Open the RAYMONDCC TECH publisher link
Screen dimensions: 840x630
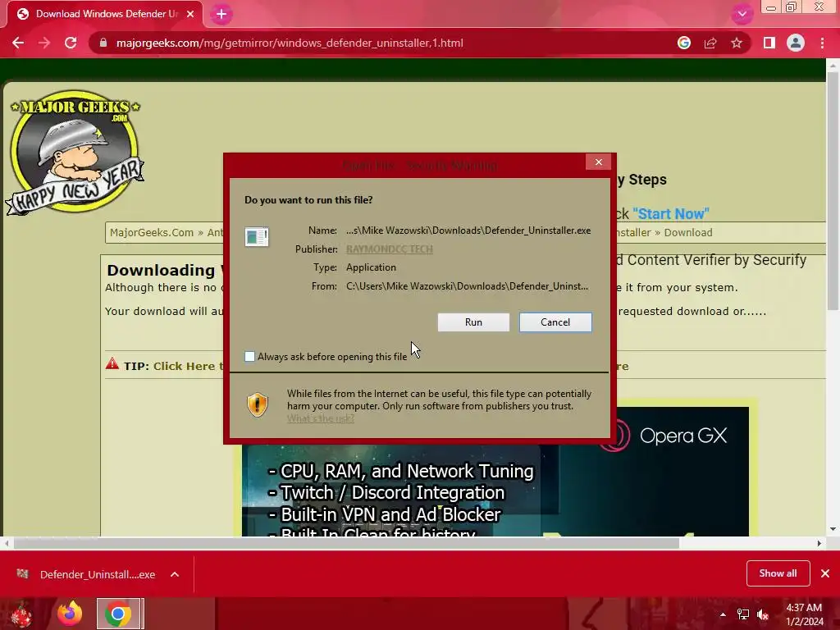(x=390, y=249)
